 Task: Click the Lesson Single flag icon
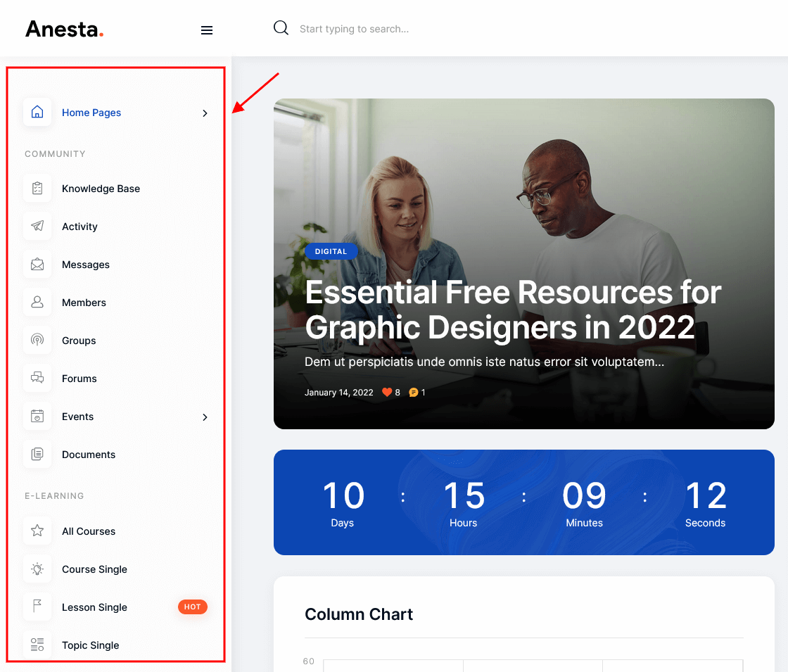[x=37, y=607]
